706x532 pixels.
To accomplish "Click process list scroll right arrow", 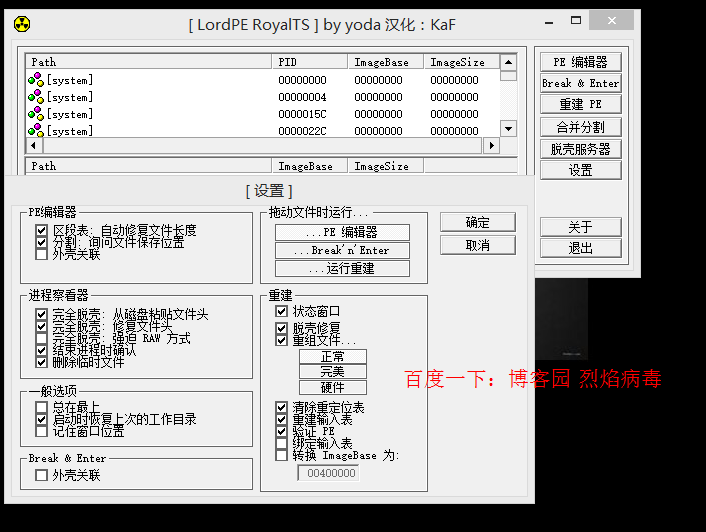I will (492, 145).
